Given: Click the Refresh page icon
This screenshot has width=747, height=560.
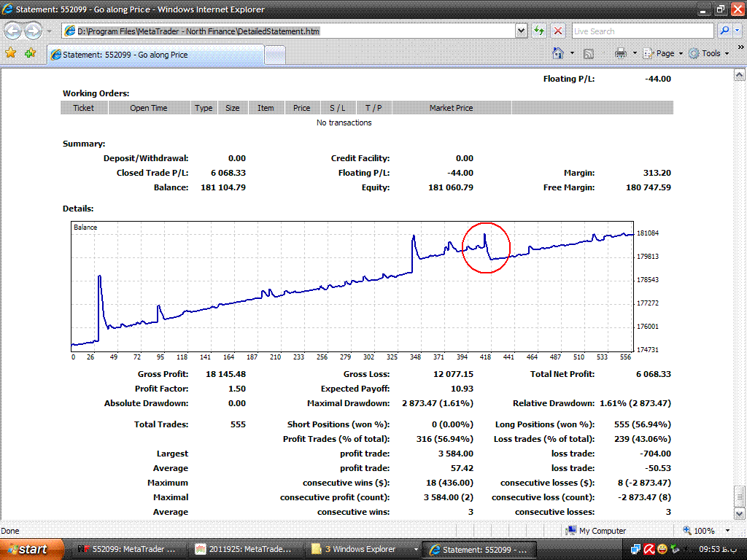Looking at the screenshot, I should click(539, 31).
